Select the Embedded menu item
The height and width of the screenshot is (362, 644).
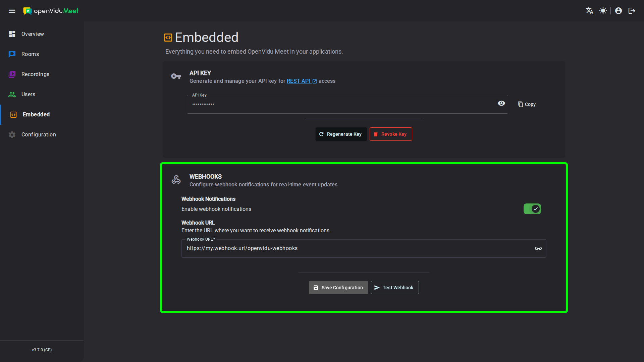pyautogui.click(x=42, y=115)
